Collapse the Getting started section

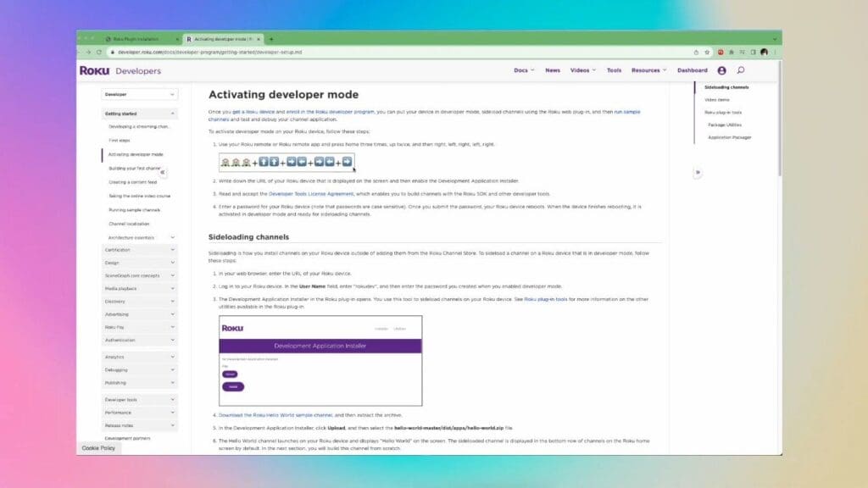(x=140, y=114)
